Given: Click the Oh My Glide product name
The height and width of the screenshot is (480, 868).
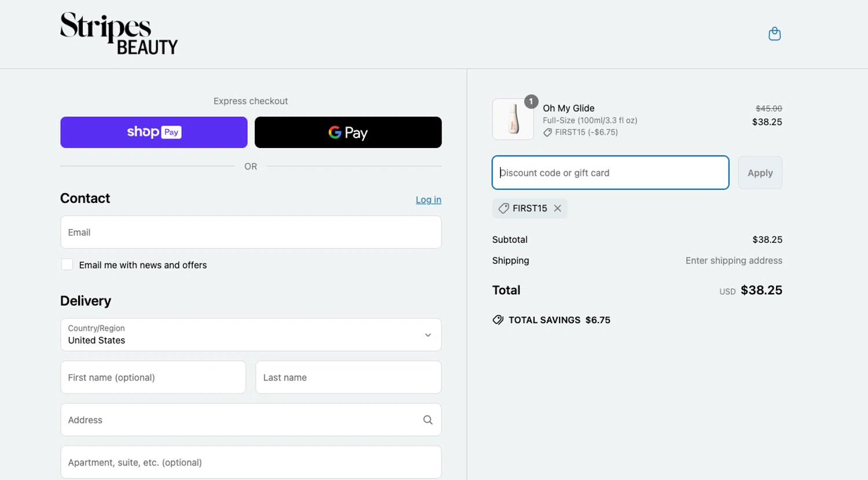Looking at the screenshot, I should click(568, 108).
